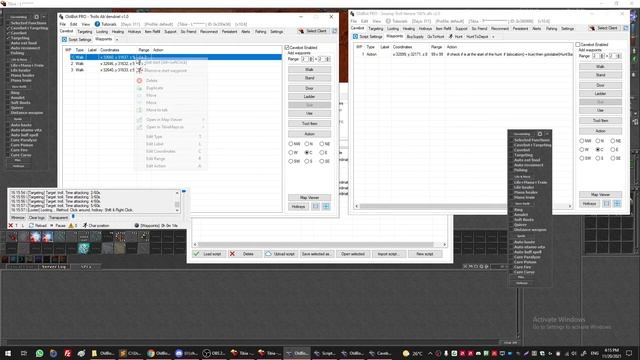Click Select Client in the Swamp Troll window

(604, 28)
